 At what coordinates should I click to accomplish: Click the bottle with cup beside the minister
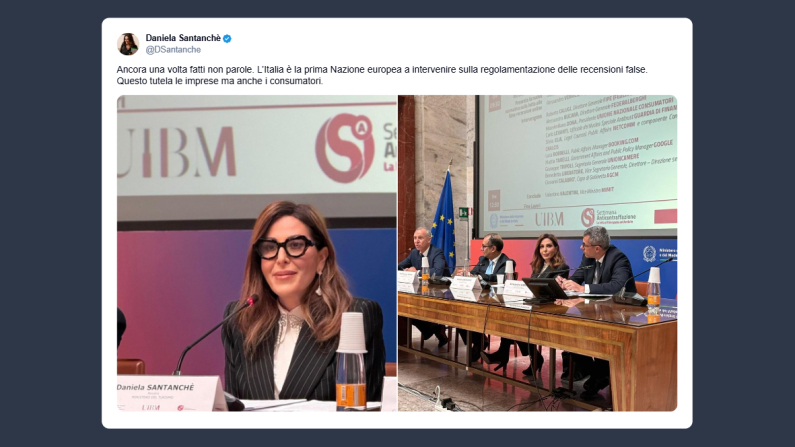(351, 361)
